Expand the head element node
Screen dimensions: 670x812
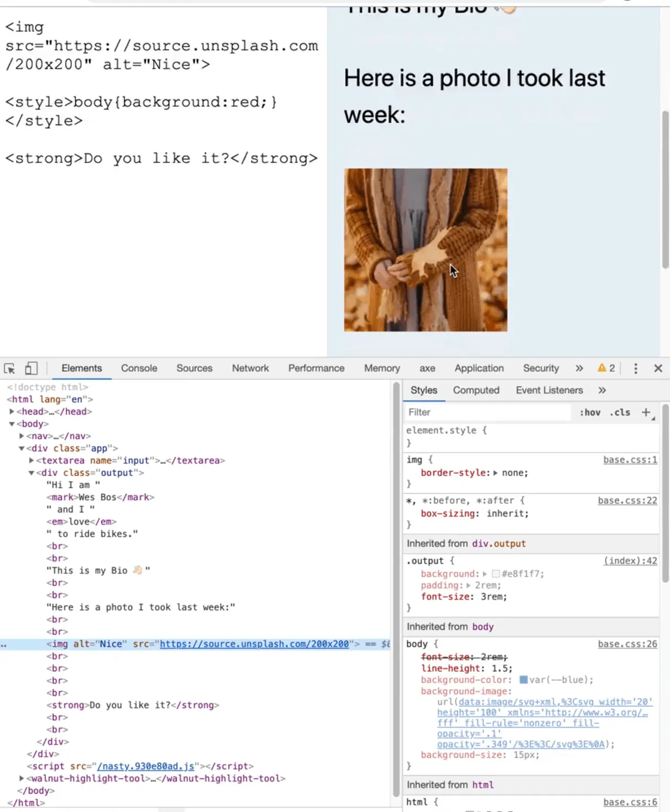pyautogui.click(x=12, y=411)
